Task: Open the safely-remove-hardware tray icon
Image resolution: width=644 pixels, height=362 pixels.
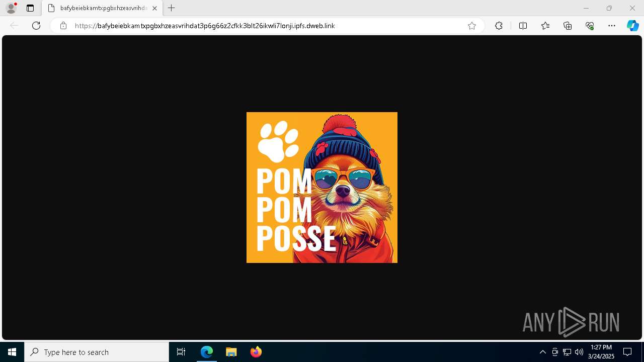Action: [x=555, y=352]
